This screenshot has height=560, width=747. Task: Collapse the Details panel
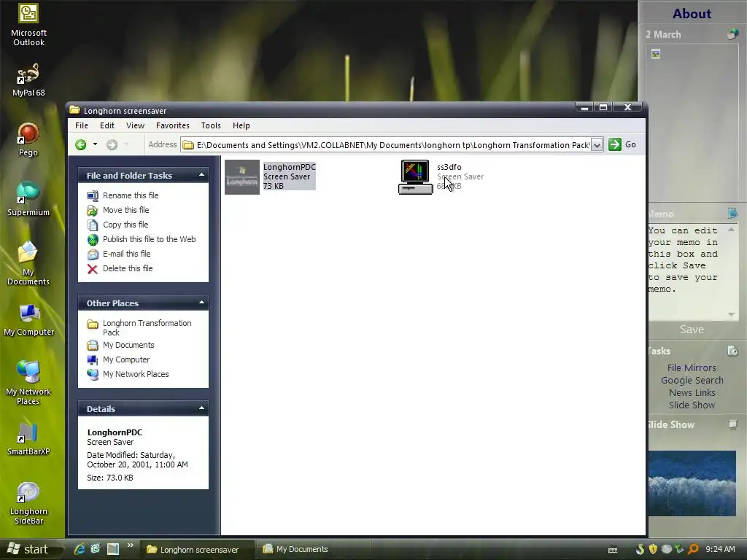201,408
